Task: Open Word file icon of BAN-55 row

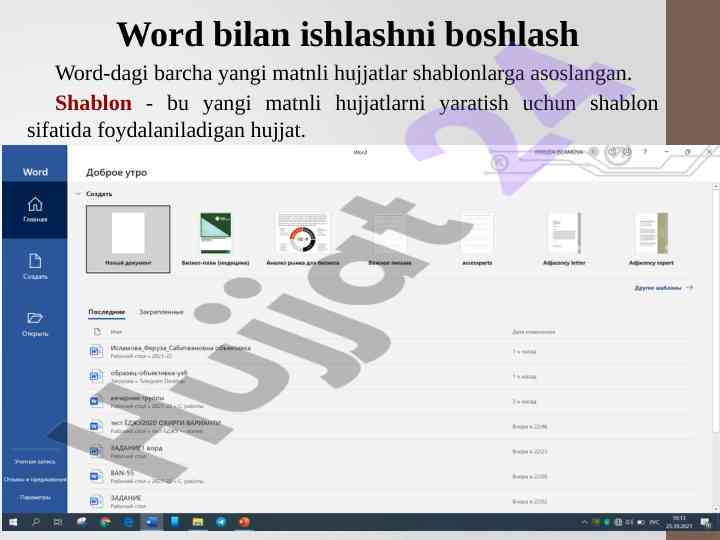Action: coord(96,476)
